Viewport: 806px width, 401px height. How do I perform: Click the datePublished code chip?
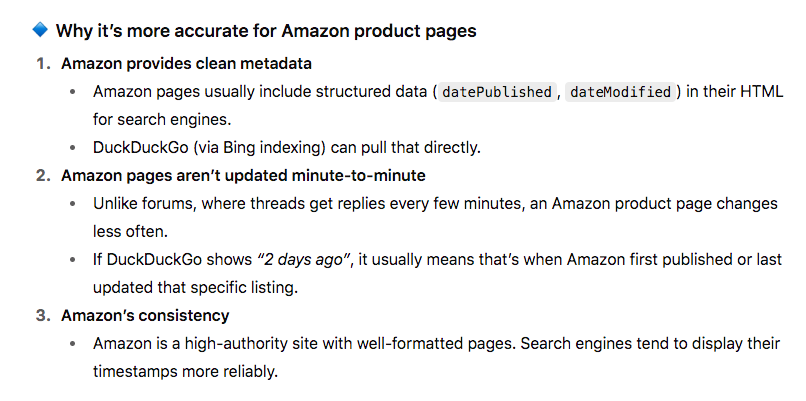tap(497, 92)
